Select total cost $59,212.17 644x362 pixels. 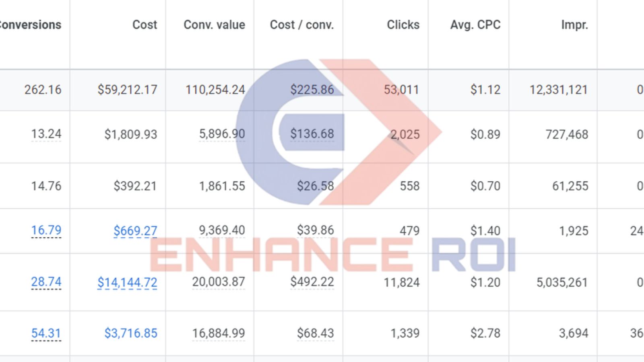click(x=127, y=90)
